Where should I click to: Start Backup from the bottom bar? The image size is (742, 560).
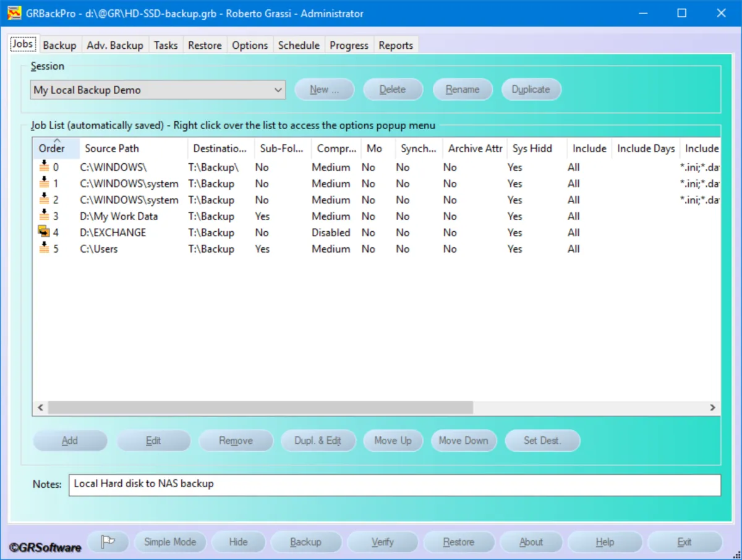coord(305,542)
